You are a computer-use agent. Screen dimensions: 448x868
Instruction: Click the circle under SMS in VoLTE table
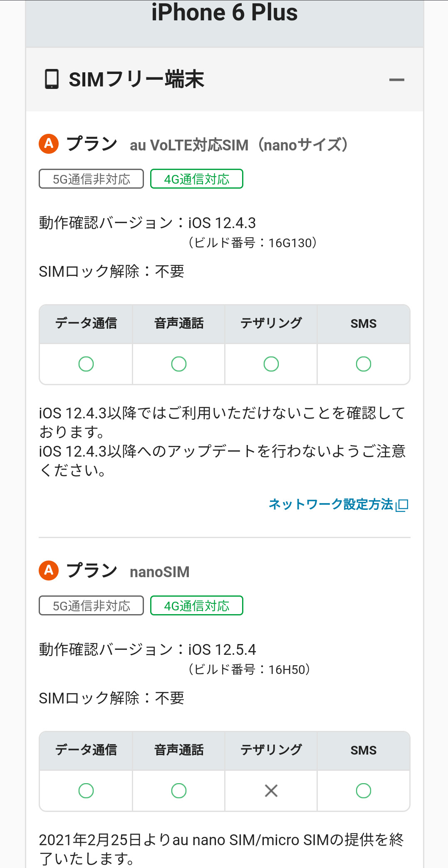[364, 364]
